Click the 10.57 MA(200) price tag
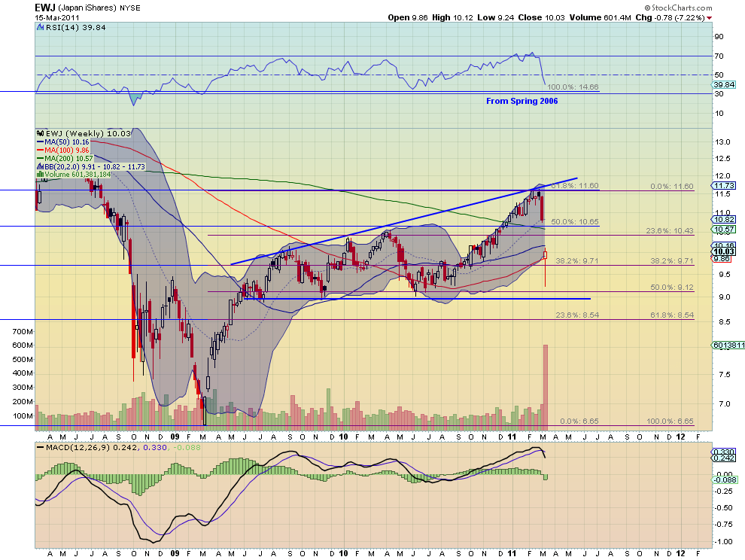The width and height of the screenshot is (745, 560). (724, 229)
